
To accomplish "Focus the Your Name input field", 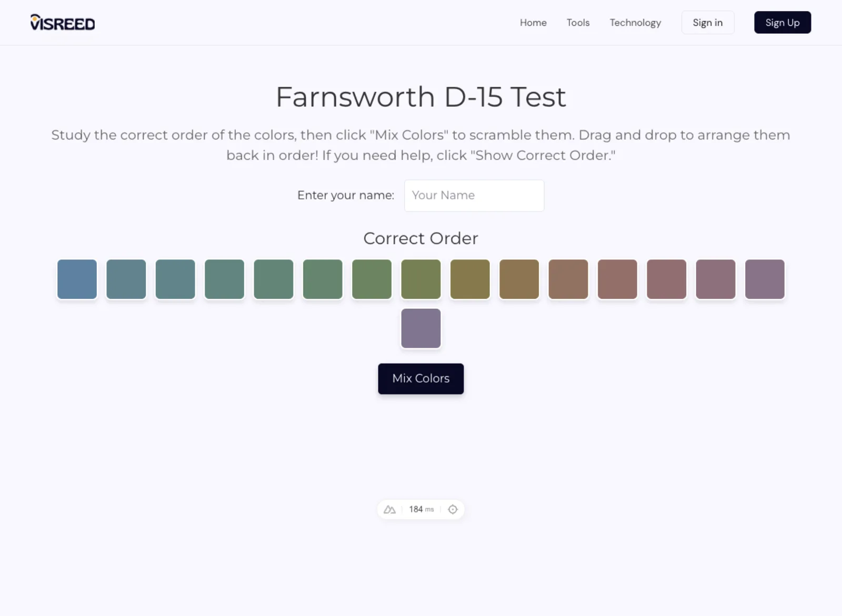I will [474, 196].
